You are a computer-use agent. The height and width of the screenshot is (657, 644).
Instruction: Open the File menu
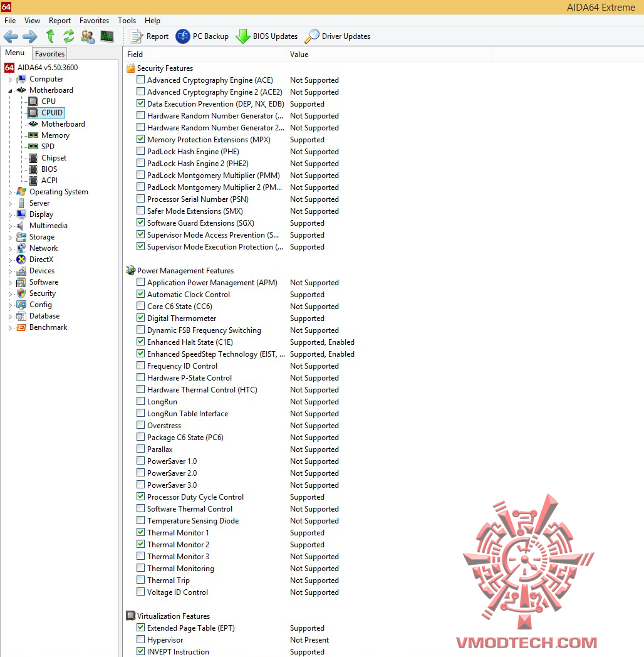pyautogui.click(x=10, y=21)
